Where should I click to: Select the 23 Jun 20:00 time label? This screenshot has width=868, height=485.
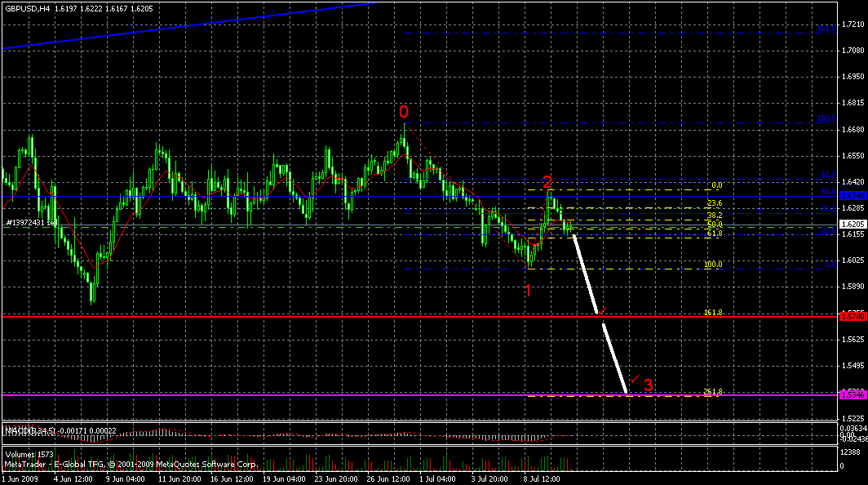coord(336,479)
